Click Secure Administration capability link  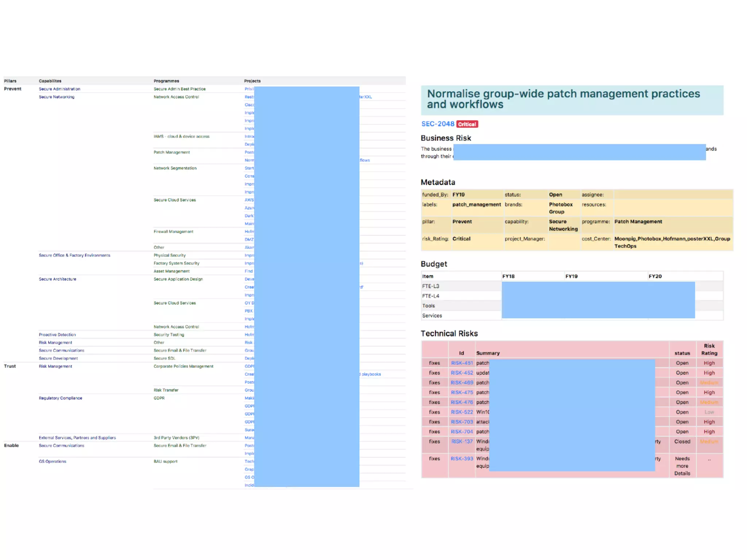click(59, 89)
